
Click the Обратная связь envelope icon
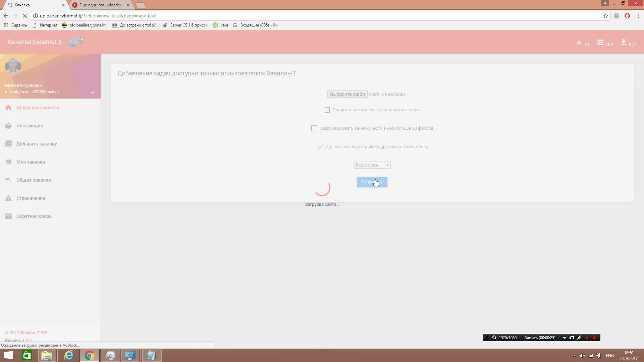click(8, 216)
